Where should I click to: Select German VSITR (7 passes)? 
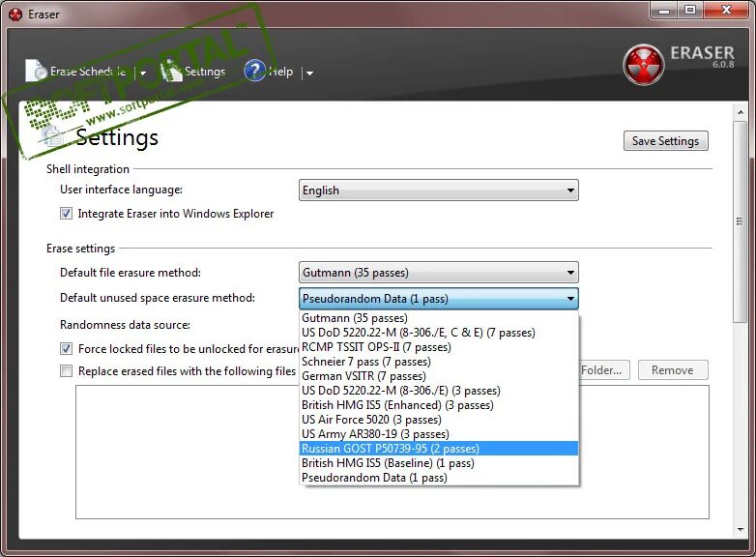tap(439, 376)
